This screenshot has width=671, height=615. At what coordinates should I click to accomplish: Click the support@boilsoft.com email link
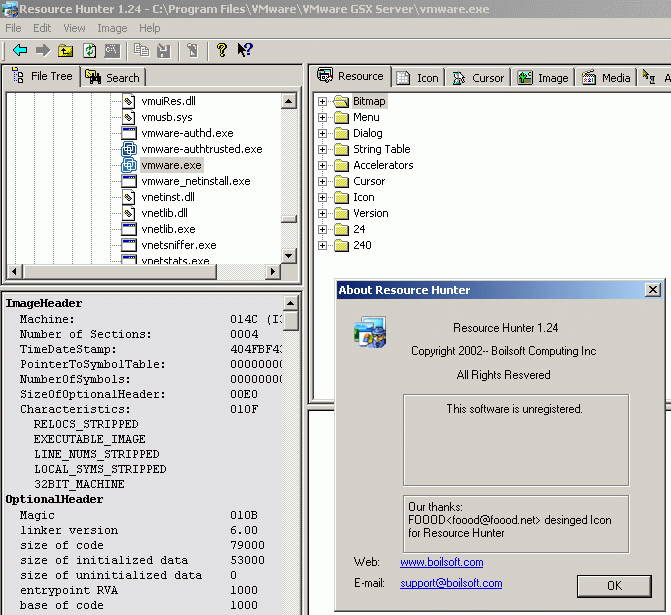click(451, 583)
